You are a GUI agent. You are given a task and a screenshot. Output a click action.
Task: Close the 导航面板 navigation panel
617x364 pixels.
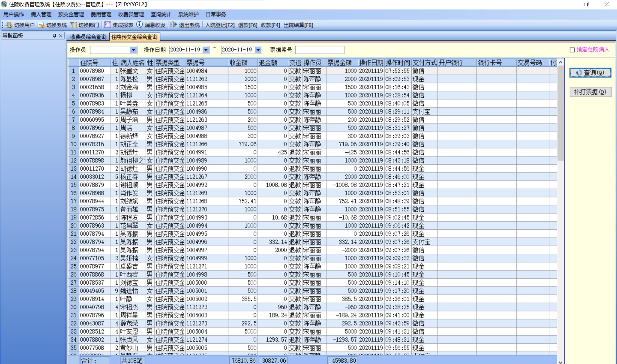[x=61, y=36]
